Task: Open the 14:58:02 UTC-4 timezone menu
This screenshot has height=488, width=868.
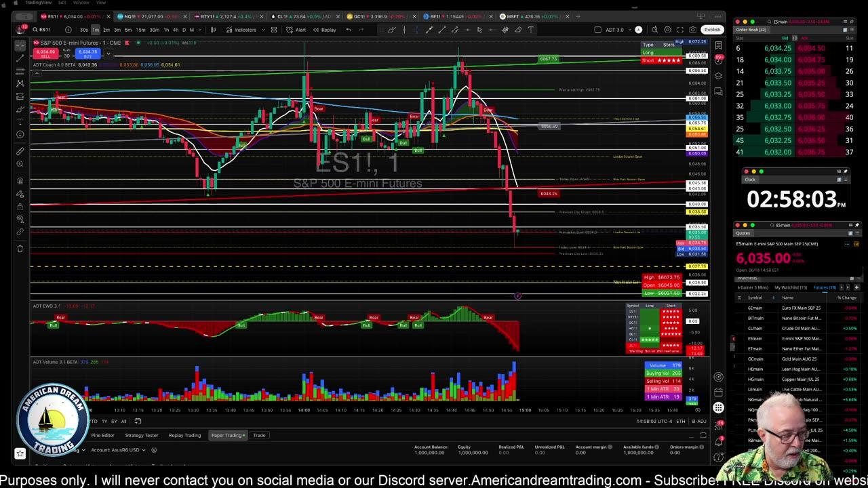Action: click(x=654, y=422)
